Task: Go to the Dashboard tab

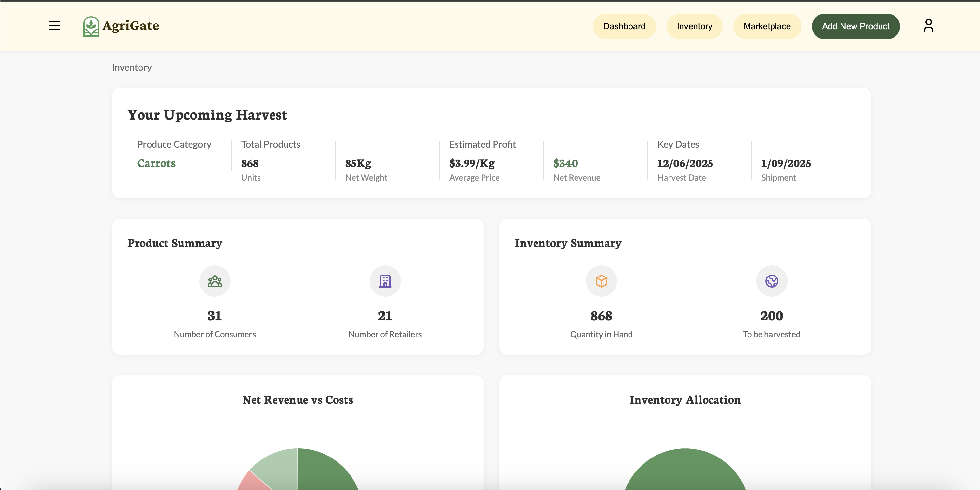Action: point(624,26)
